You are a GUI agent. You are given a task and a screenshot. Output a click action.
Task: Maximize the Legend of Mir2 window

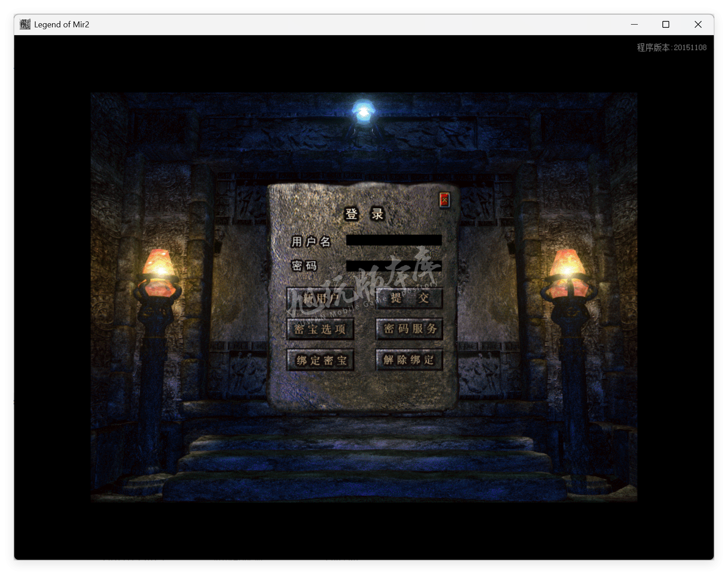(x=666, y=24)
